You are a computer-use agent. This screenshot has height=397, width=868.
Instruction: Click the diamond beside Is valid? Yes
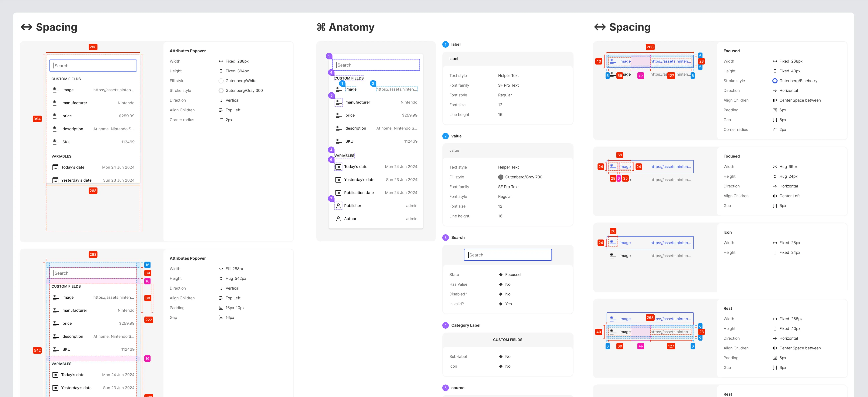(500, 304)
